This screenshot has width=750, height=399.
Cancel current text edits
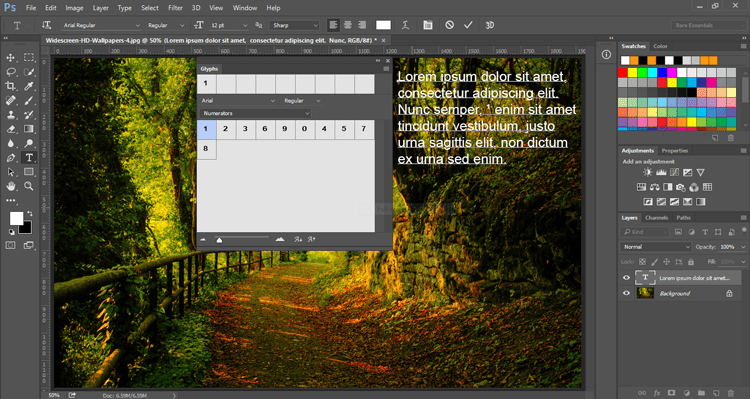tap(450, 25)
